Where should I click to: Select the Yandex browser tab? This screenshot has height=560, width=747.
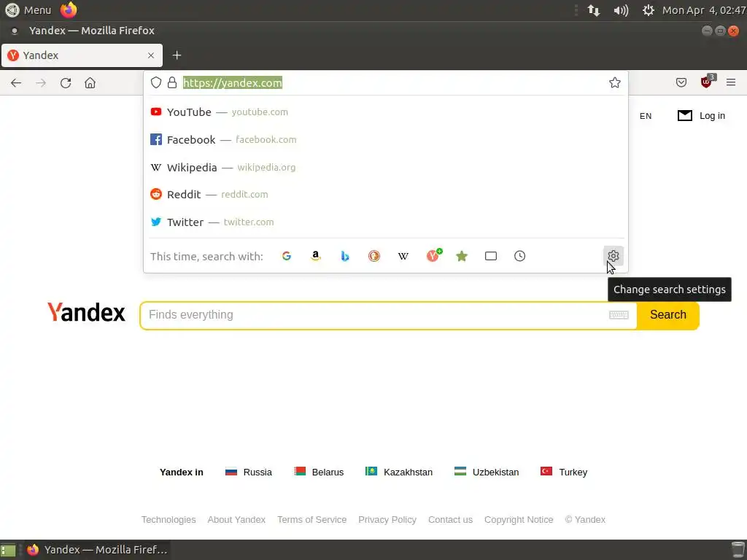82,55
